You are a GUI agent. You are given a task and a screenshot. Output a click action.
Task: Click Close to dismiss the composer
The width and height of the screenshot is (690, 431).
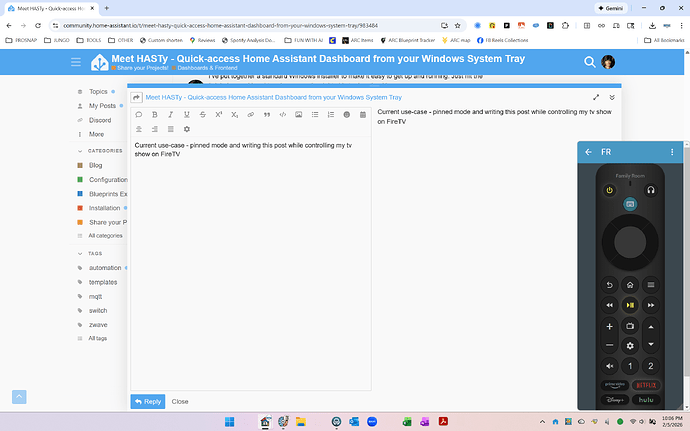[180, 401]
